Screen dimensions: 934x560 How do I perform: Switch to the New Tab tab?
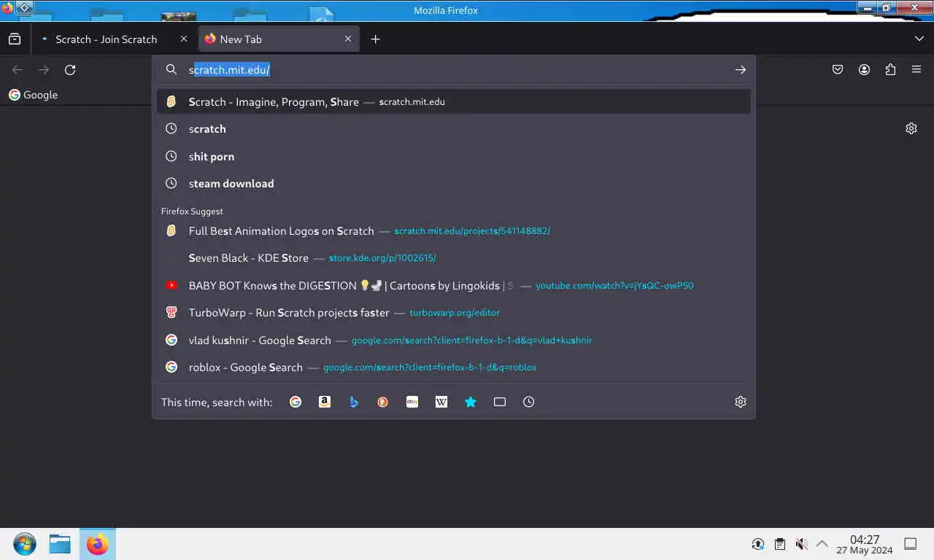[279, 39]
